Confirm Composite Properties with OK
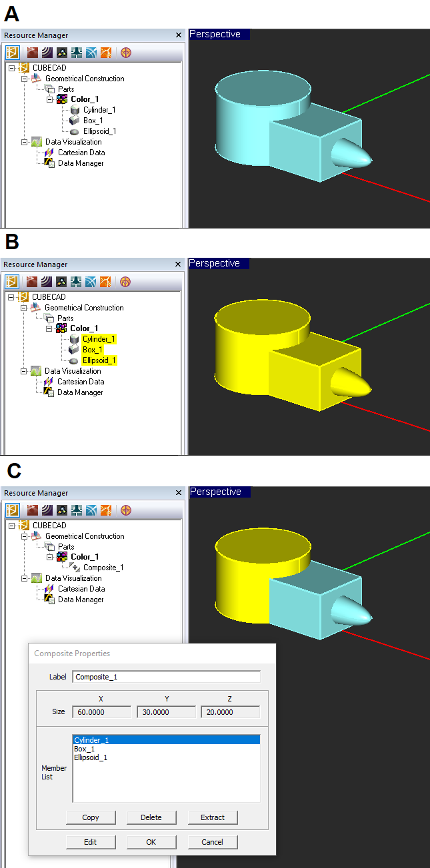 (151, 842)
